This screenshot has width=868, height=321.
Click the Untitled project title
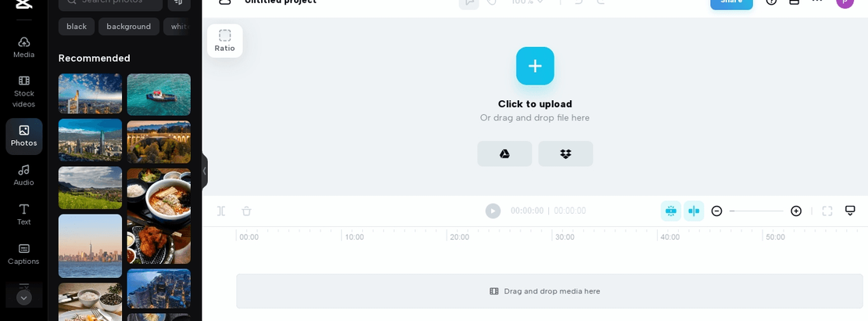pos(281,2)
